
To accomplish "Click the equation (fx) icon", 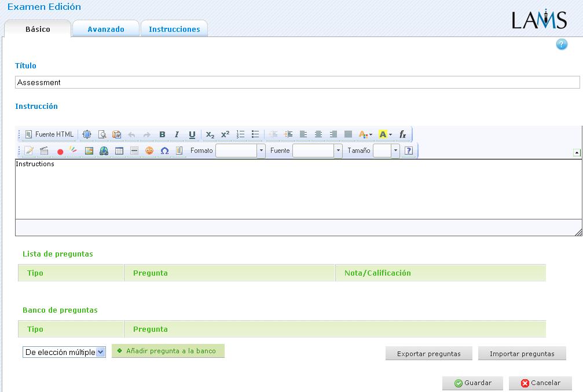I will pyautogui.click(x=403, y=134).
